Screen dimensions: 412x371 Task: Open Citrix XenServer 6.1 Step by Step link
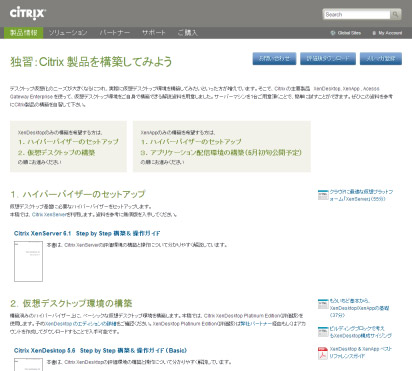click(87, 233)
